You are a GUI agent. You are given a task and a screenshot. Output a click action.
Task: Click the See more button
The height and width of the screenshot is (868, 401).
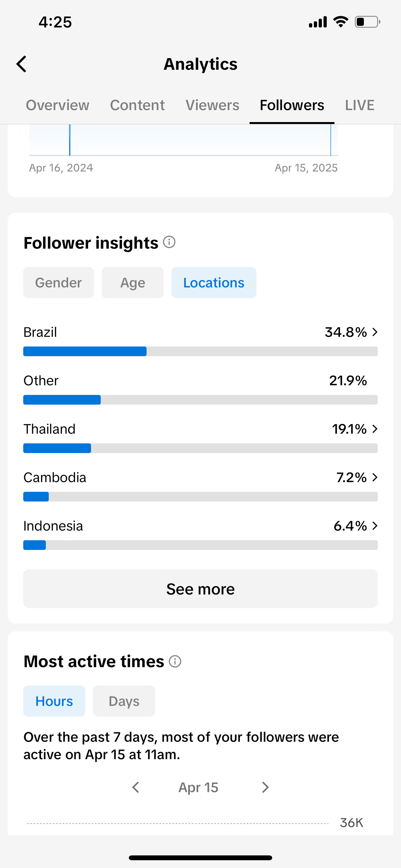pyautogui.click(x=200, y=589)
